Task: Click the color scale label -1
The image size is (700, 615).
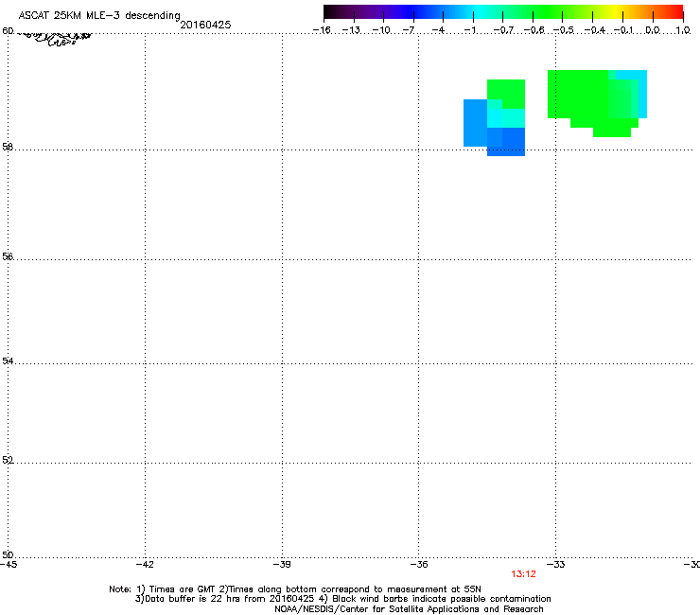Action: pos(469,30)
